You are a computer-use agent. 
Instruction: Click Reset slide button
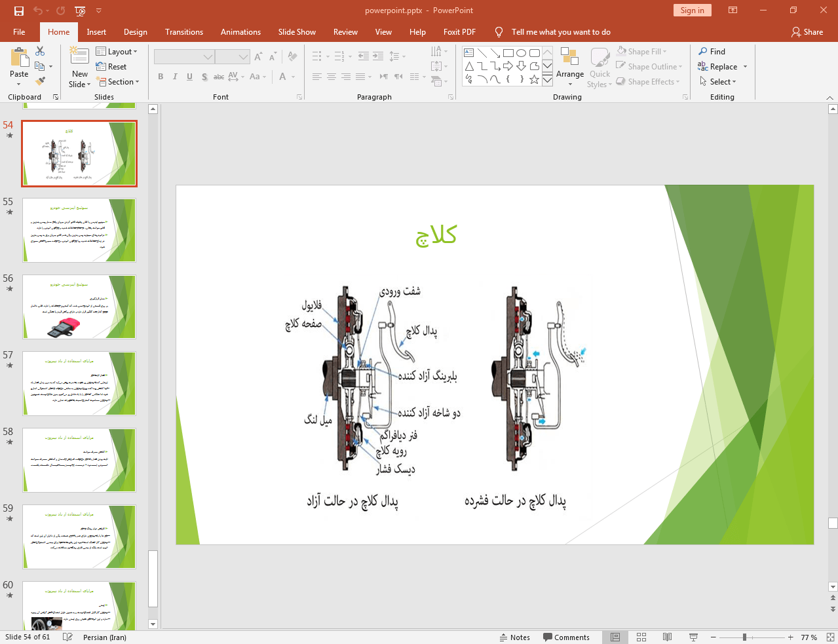111,67
